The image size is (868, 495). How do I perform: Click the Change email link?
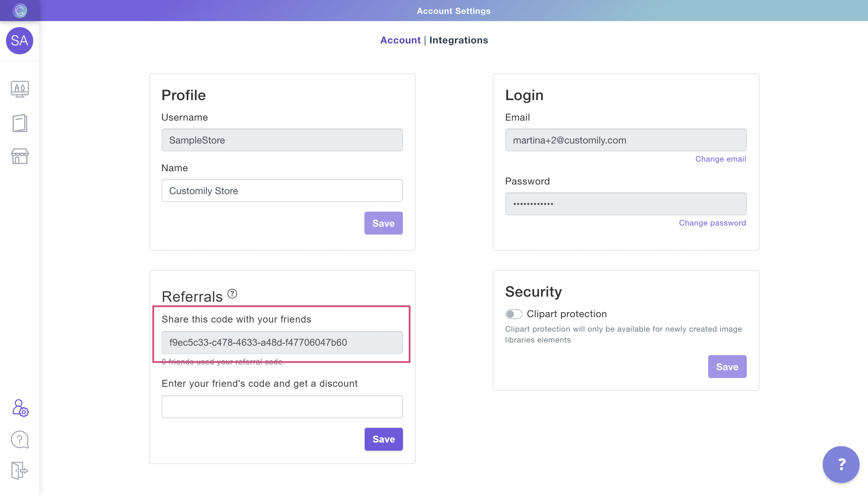pos(721,159)
